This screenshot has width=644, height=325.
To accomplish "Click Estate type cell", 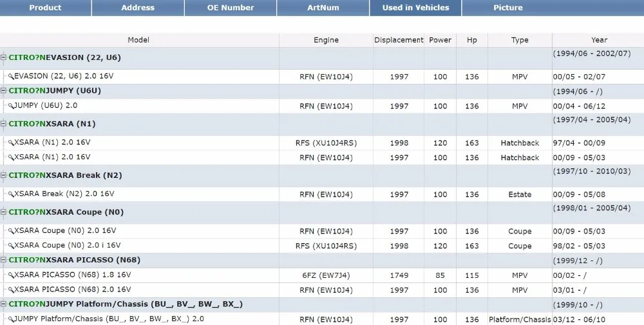I will [x=520, y=194].
